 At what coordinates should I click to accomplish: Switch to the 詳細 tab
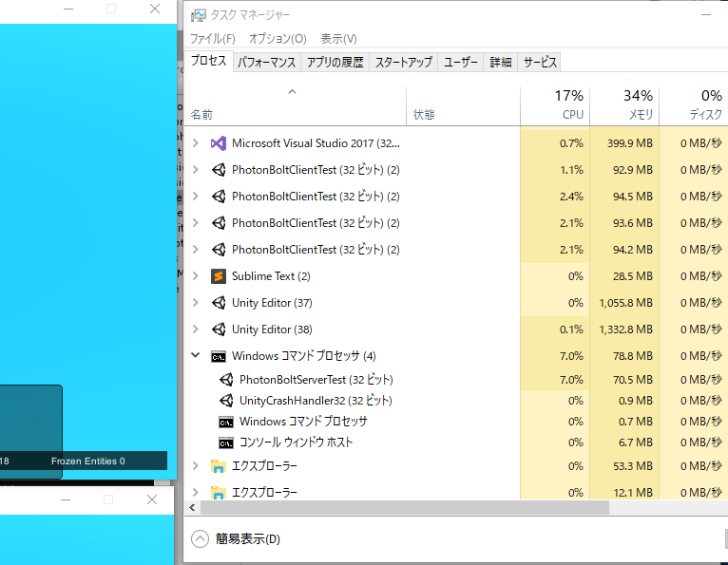(501, 62)
